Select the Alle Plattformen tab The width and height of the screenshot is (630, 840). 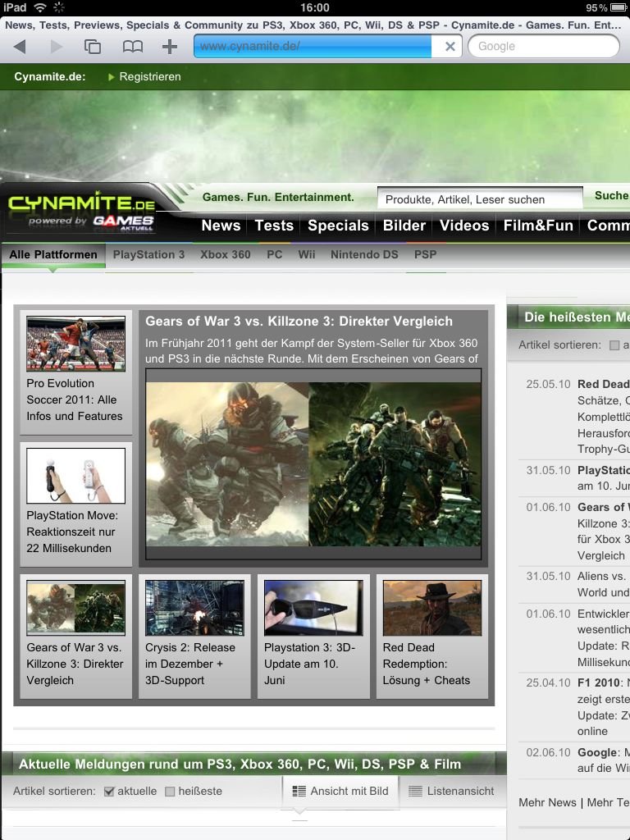[53, 254]
